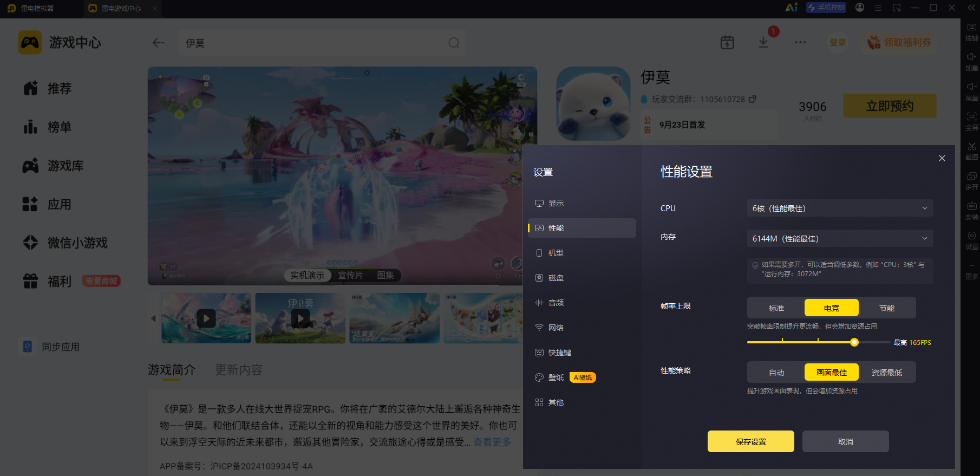Show 更多 tools in the right sidebar
980x476 pixels.
click(972, 270)
